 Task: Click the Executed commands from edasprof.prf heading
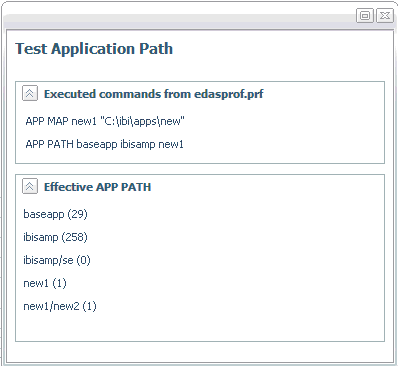pos(154,94)
